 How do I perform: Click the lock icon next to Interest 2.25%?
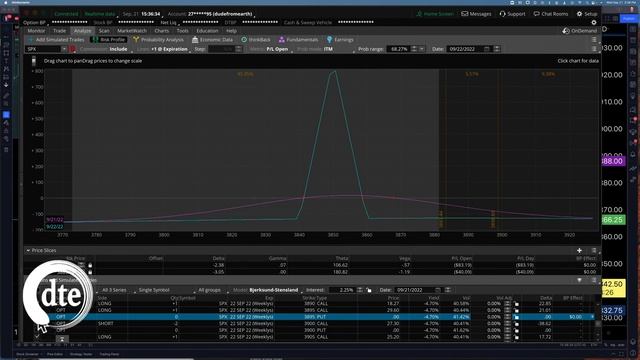tap(369, 290)
